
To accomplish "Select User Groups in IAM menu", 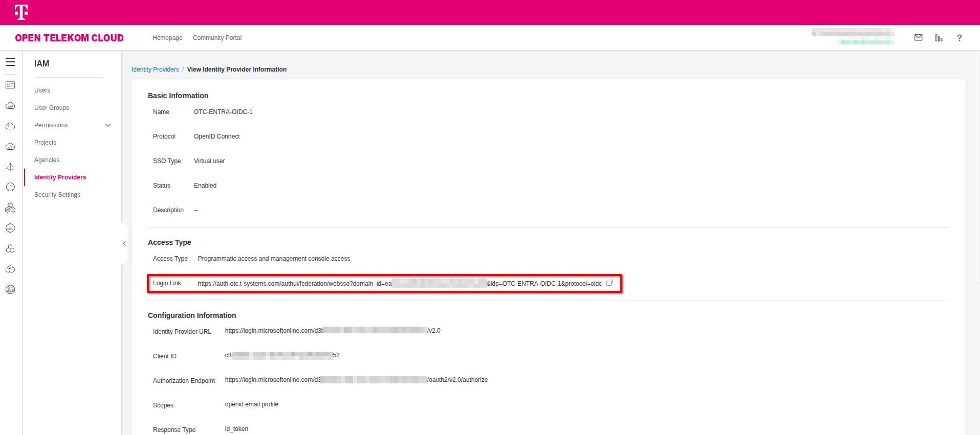I will (x=52, y=108).
